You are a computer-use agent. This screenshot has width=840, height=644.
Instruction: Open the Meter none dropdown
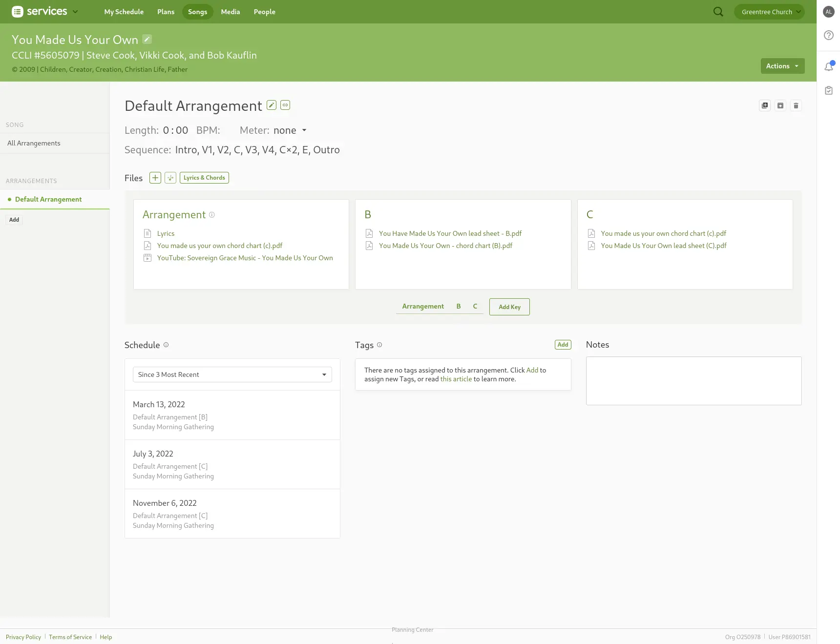click(290, 130)
